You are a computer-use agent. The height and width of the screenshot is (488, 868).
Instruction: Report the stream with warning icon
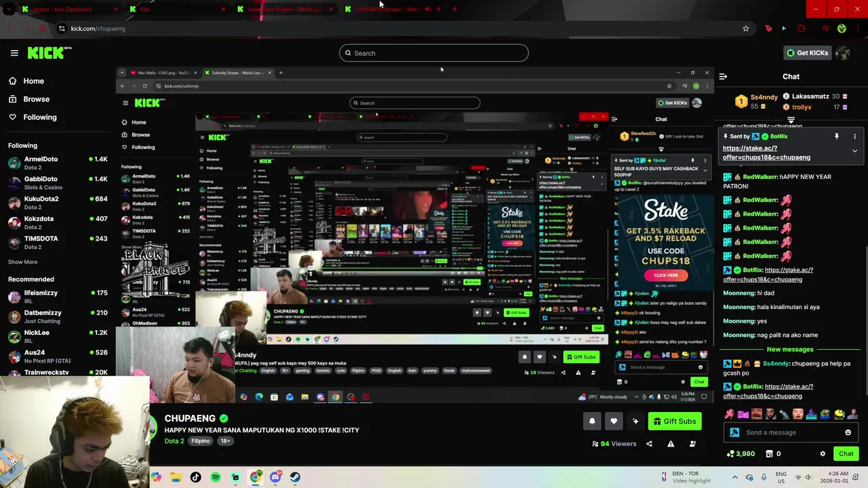point(671,444)
